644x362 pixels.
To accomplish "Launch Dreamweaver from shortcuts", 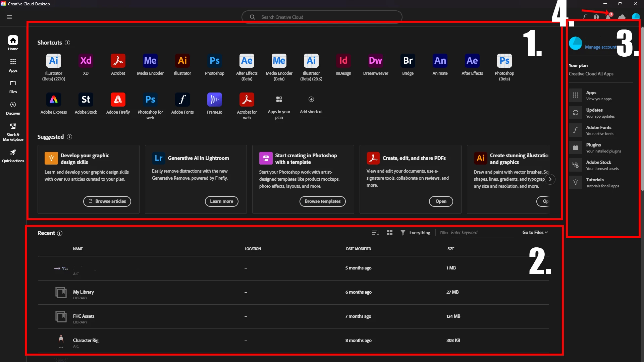I will 375,61.
